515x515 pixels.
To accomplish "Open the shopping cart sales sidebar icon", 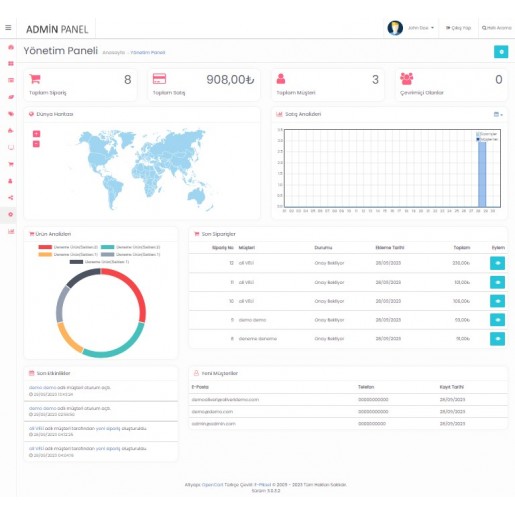I will coord(11,164).
